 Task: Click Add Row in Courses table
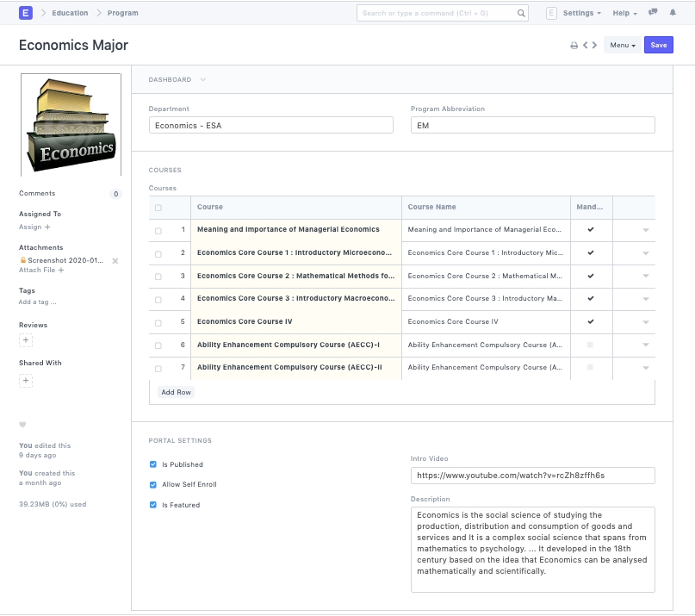coord(176,392)
